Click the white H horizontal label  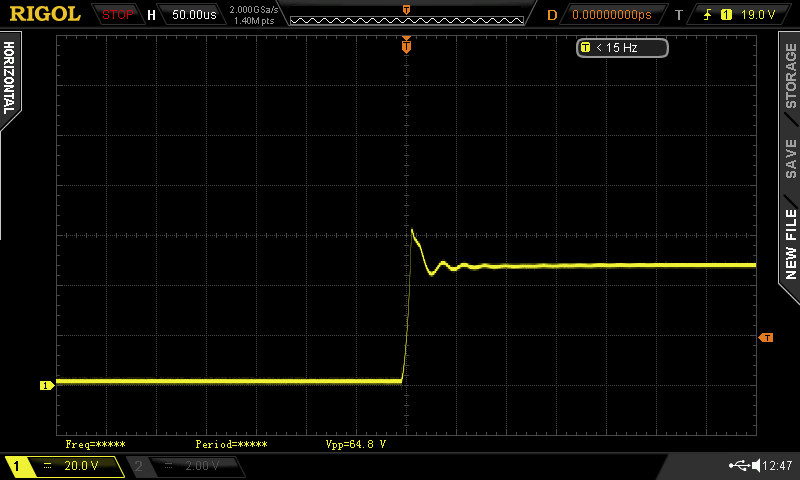[x=151, y=15]
